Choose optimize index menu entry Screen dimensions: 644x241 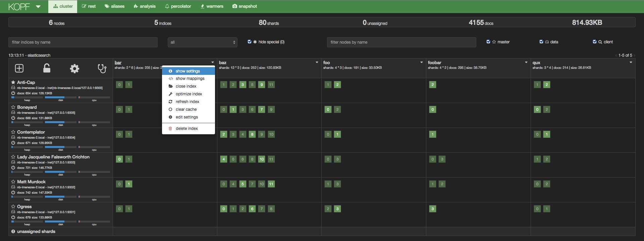189,94
